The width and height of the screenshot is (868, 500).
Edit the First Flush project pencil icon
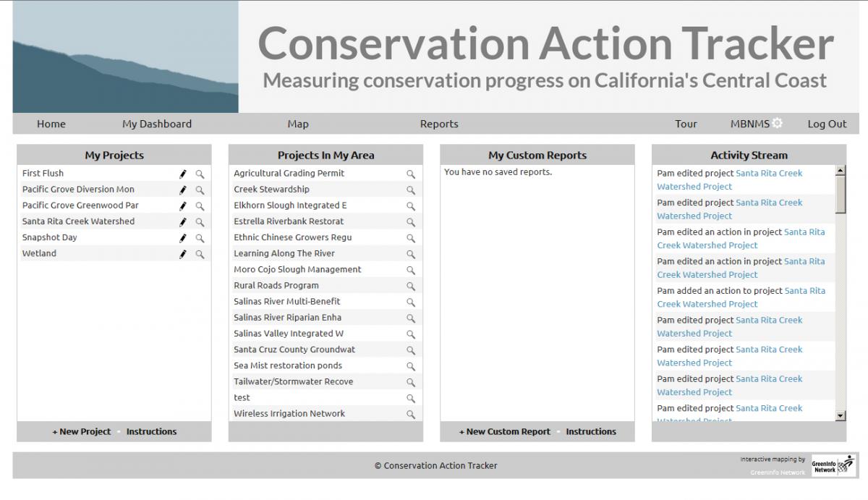tap(183, 174)
